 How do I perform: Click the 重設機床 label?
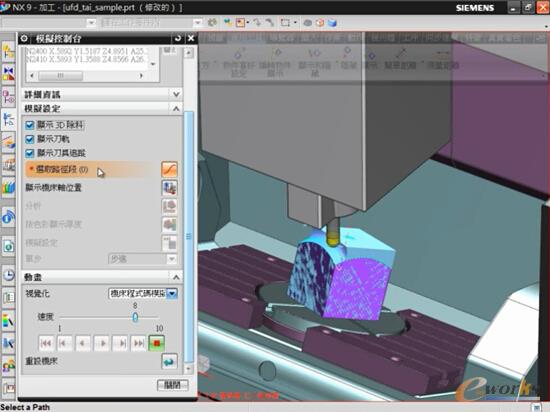[x=41, y=361]
